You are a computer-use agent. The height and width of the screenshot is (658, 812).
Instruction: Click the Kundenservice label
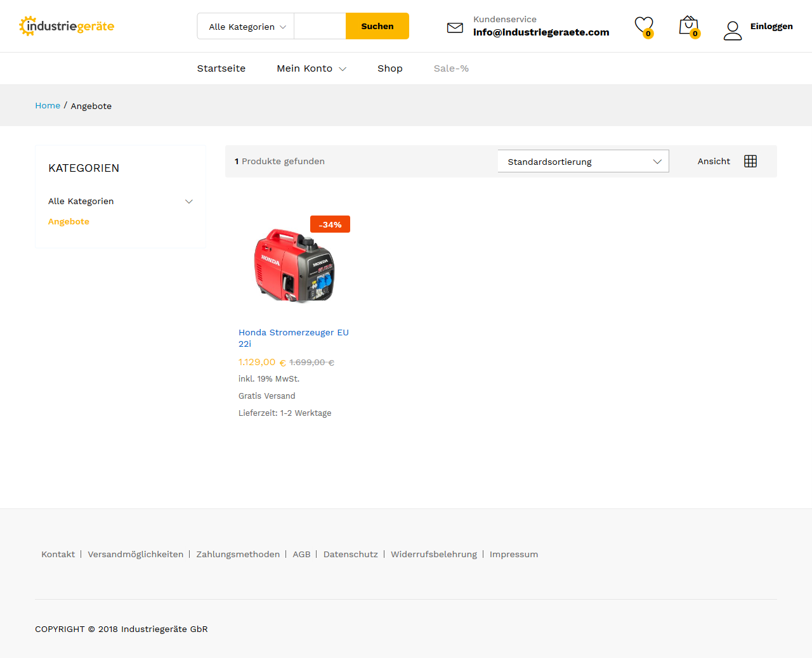(504, 19)
